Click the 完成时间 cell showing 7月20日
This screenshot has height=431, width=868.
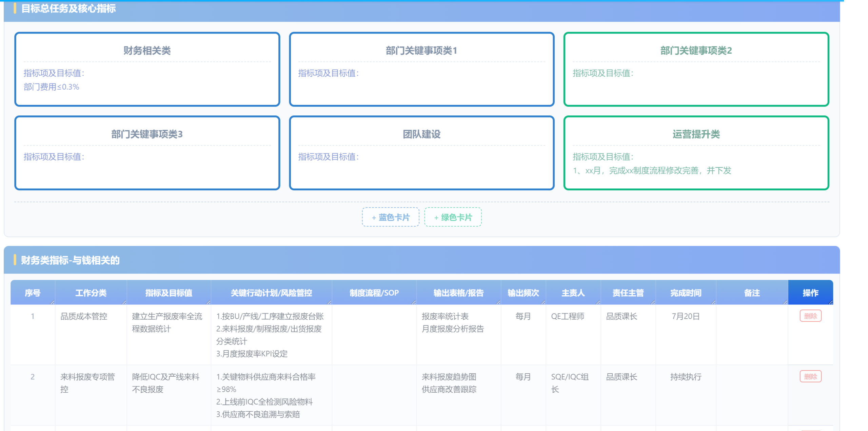[x=686, y=316]
